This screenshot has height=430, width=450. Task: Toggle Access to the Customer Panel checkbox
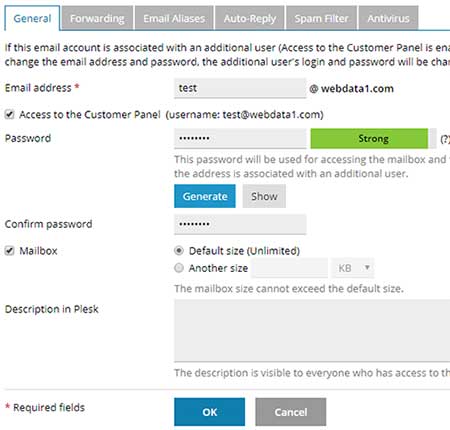[x=9, y=115]
